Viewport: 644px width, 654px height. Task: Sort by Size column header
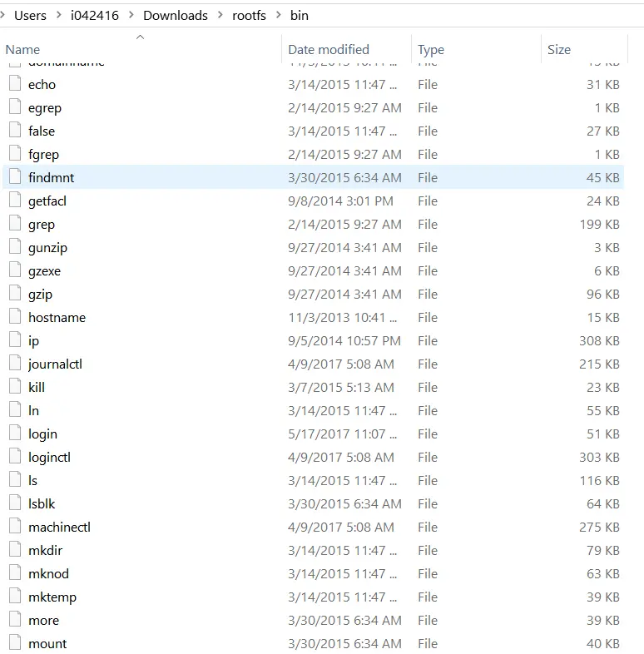559,50
